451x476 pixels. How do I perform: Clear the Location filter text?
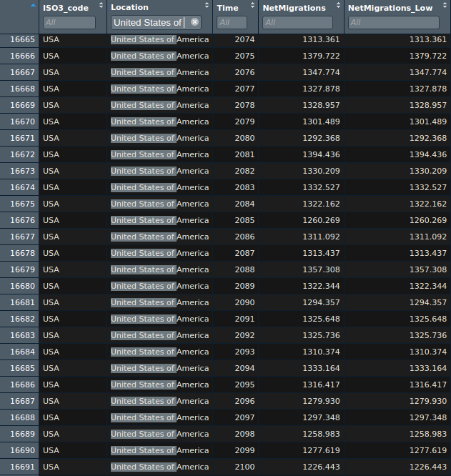pyautogui.click(x=194, y=22)
